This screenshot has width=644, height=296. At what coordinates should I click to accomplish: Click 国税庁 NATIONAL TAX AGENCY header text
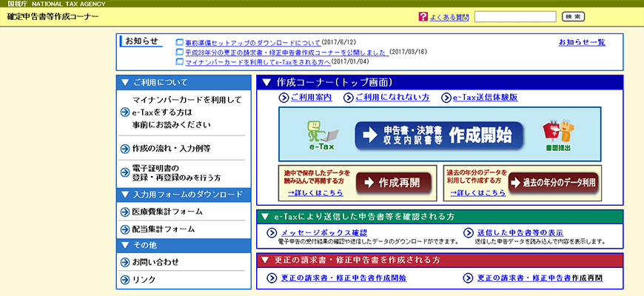(x=56, y=4)
